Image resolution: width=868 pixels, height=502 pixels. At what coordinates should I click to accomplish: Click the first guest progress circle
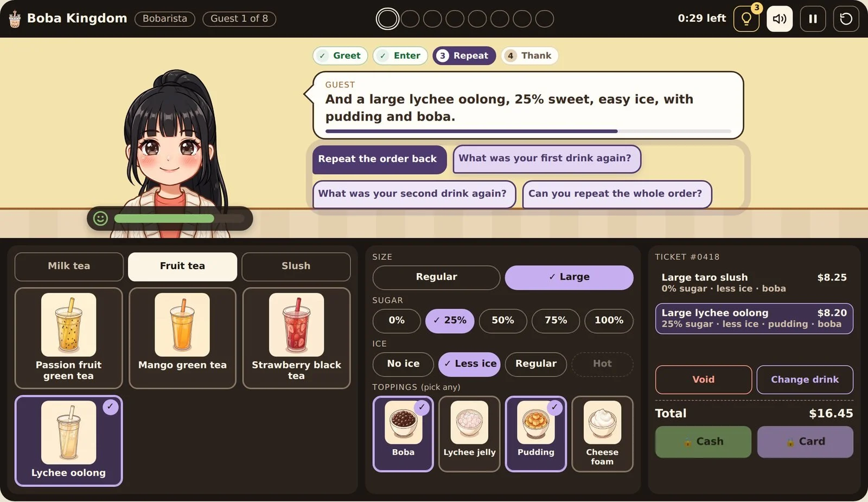click(387, 19)
